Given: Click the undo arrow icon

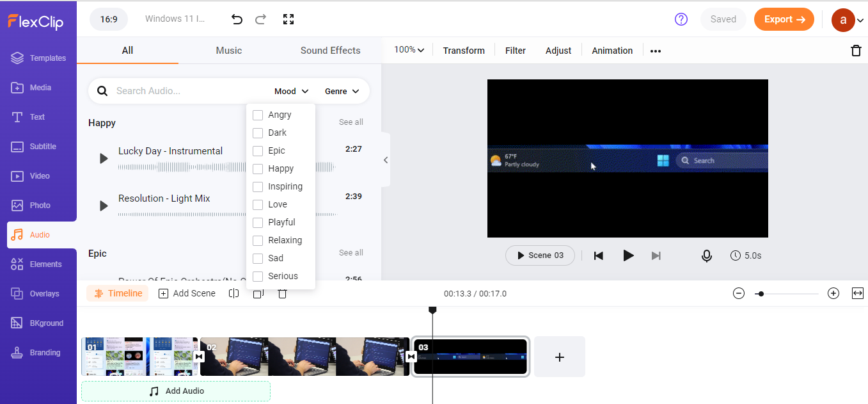Looking at the screenshot, I should tap(237, 19).
